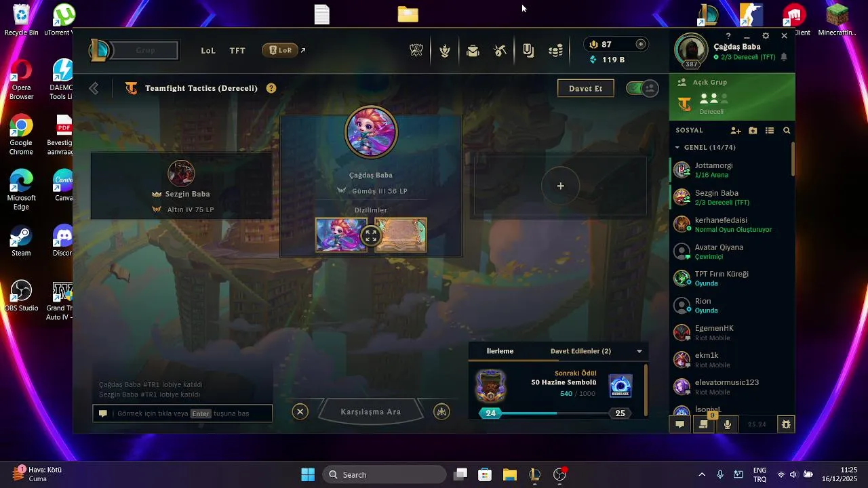Open the LoR external link arrow

tap(303, 50)
